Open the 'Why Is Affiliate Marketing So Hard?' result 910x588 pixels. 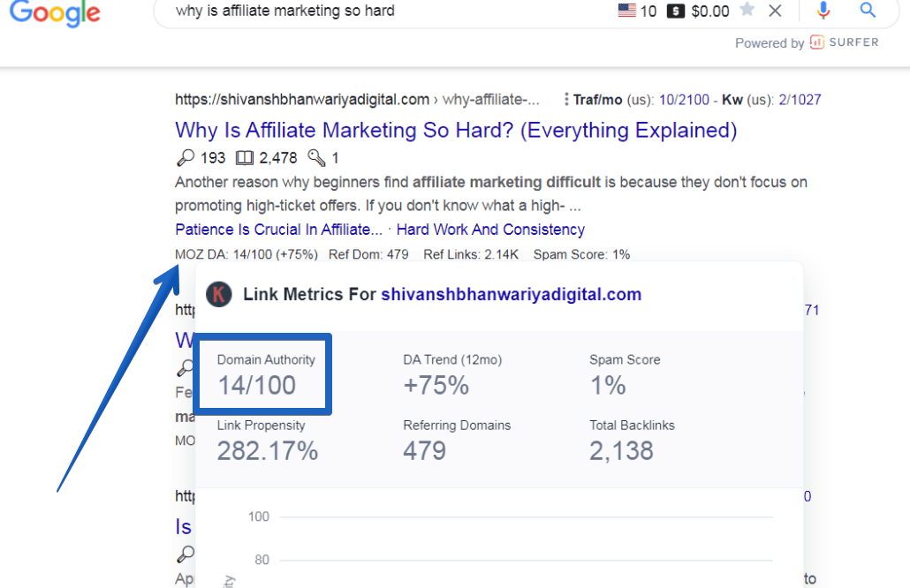click(x=456, y=130)
